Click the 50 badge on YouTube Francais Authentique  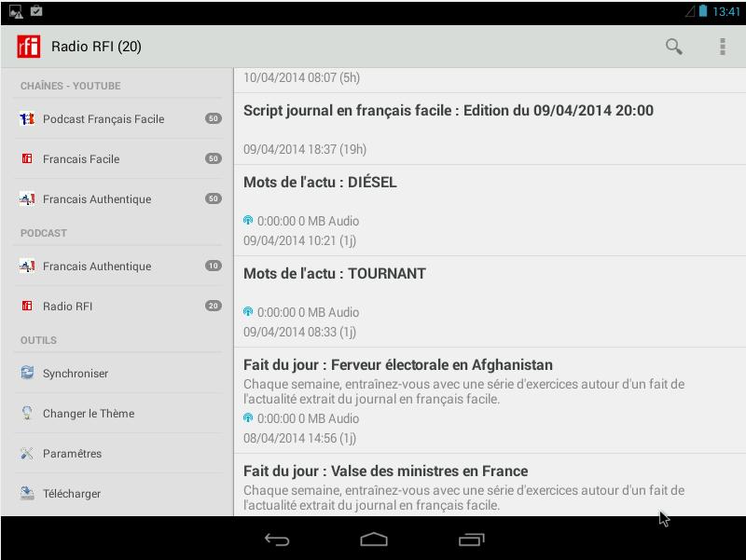[214, 198]
